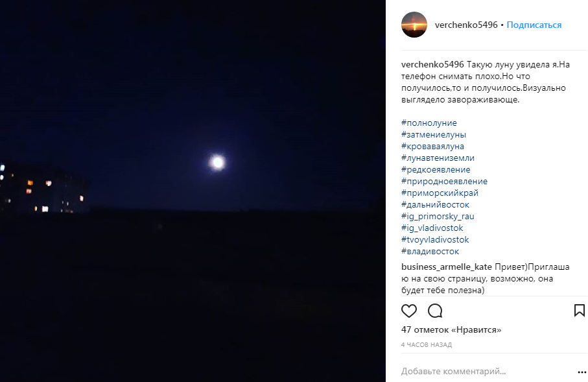
Task: Open verchenko5496 profile avatar
Action: 414,25
